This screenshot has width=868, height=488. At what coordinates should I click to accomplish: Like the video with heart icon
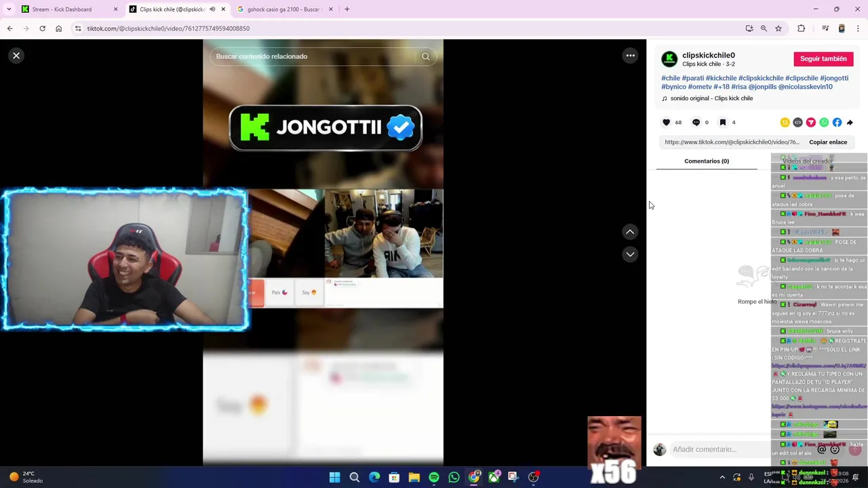click(x=666, y=123)
